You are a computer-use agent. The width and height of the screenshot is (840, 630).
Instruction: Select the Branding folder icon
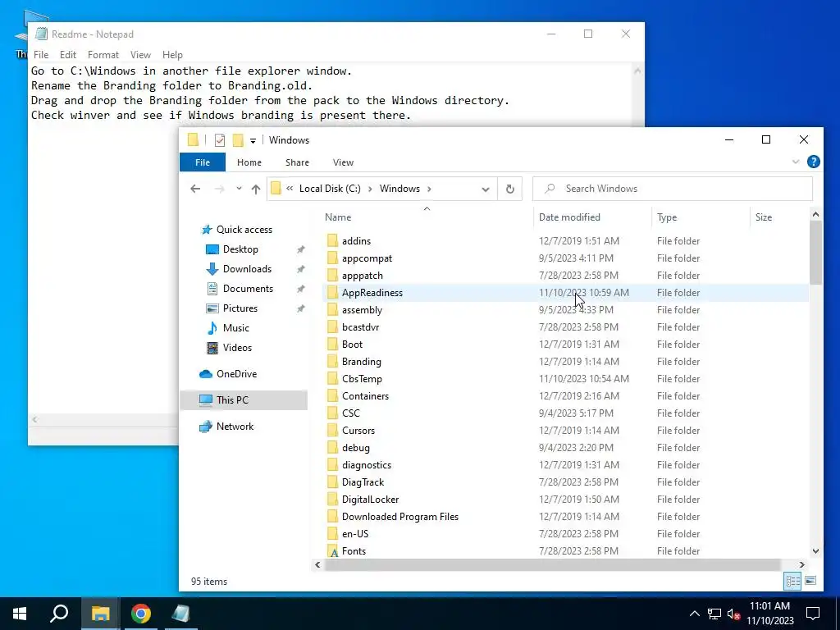click(333, 361)
